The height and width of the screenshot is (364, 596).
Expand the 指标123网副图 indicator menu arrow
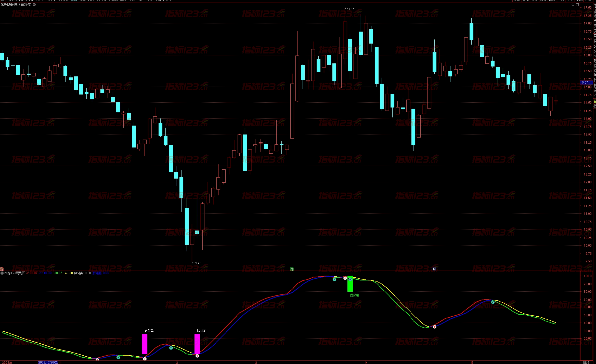(x=2, y=273)
